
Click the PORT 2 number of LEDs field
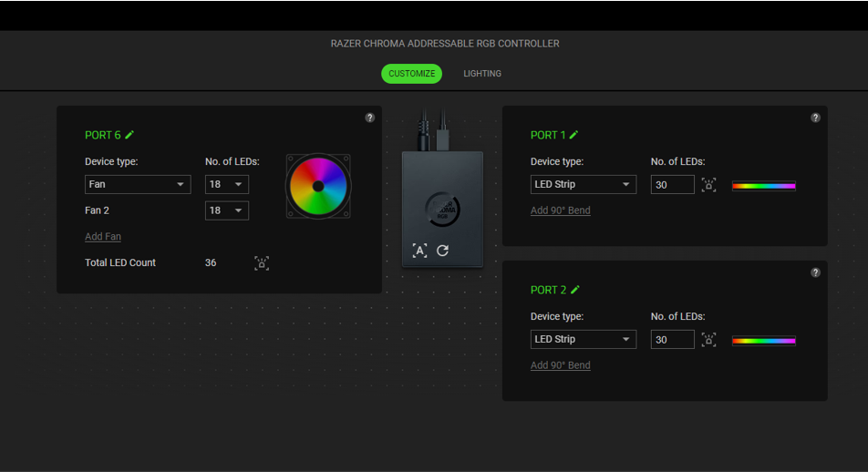pos(672,339)
